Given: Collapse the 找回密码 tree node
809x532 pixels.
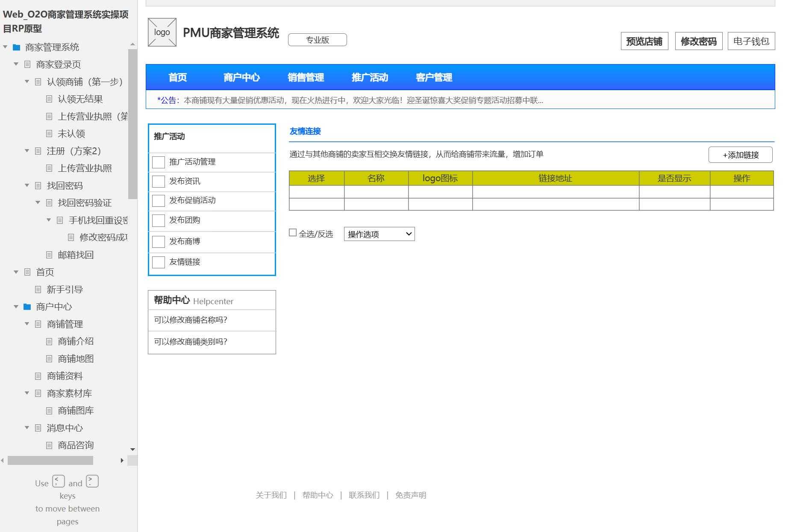Looking at the screenshot, I should click(27, 185).
